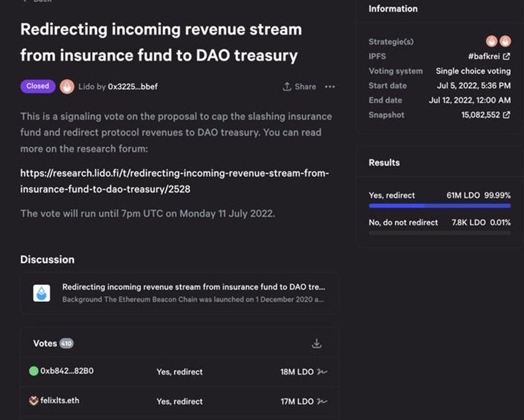The image size is (524, 420).
Task: Click the 'Yes, redirect' result progress bar
Action: tap(439, 206)
